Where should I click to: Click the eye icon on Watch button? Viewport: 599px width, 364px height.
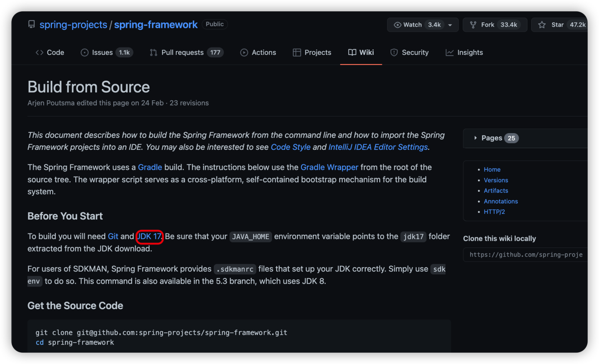(x=397, y=25)
